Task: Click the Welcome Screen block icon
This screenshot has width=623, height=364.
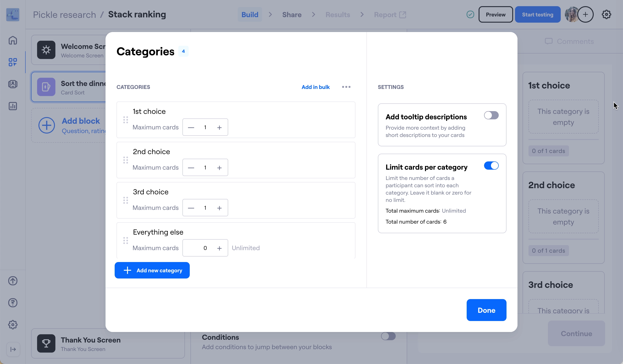Action: [46, 50]
